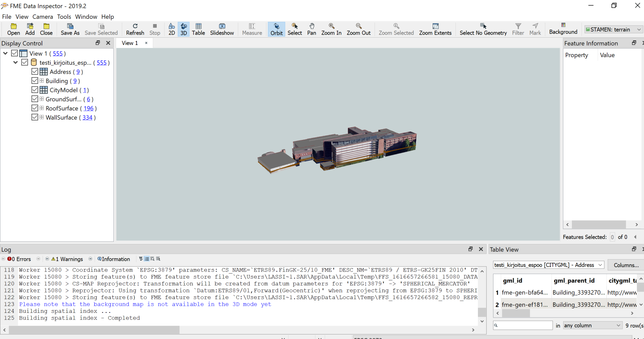Image resolution: width=644 pixels, height=339 pixels.
Task: Click the Select No Geometry icon
Action: [483, 29]
